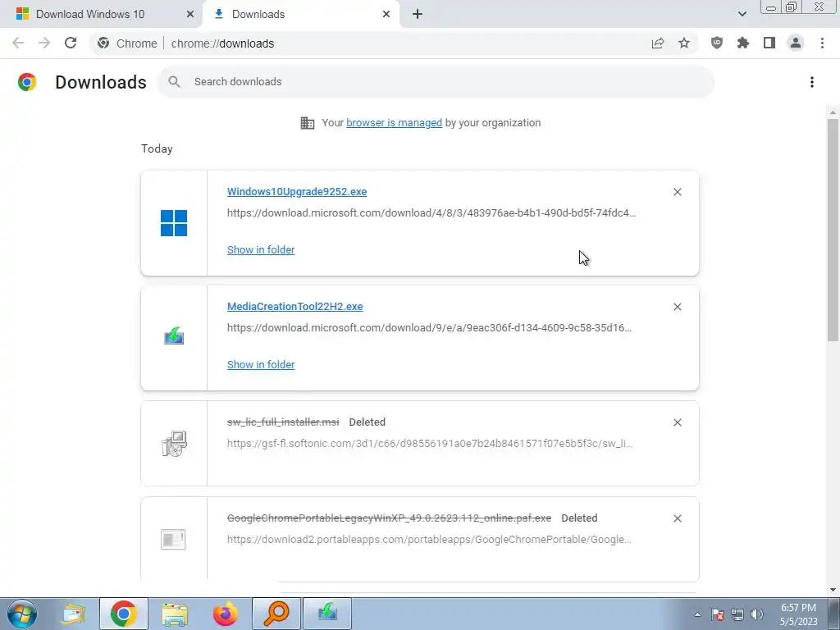Close the Download Windows 10 tab
This screenshot has height=630, width=840.
(x=190, y=15)
